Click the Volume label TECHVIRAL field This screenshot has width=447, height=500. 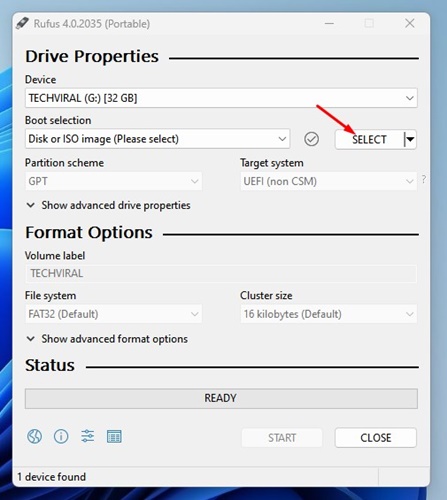[221, 274]
